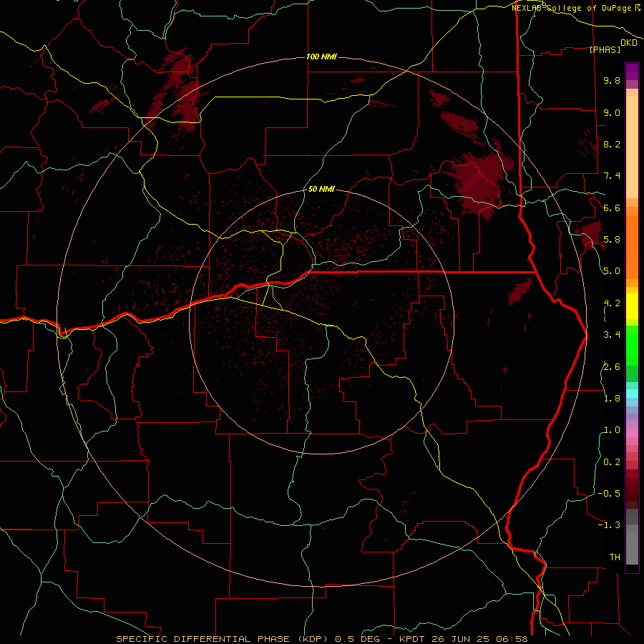Click the 3.4 value on the color scale
Viewport: 644px width, 644px height.
pyautogui.click(x=612, y=335)
